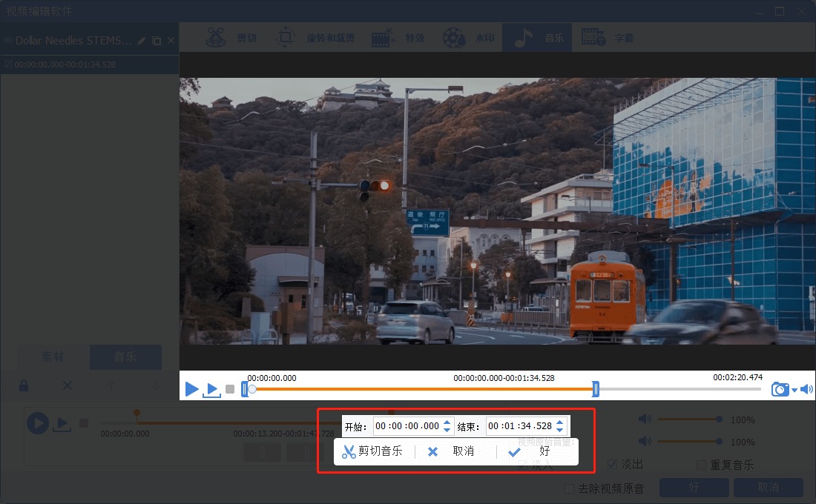Open the 音乐 music tab in top toolbar

point(537,38)
